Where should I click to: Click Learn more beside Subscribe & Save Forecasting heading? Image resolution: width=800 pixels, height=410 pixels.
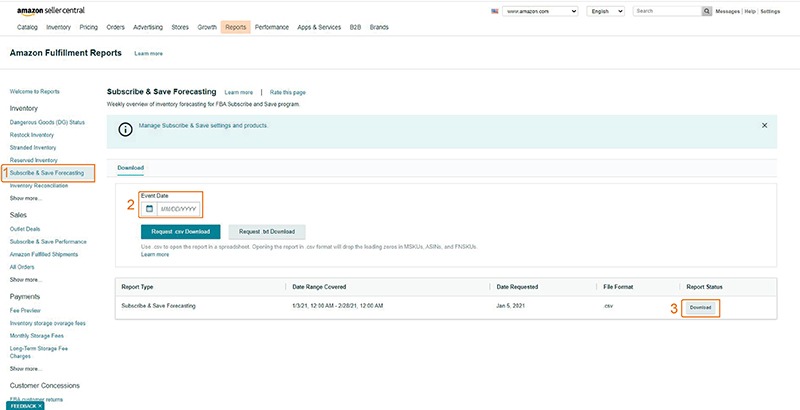[238, 93]
